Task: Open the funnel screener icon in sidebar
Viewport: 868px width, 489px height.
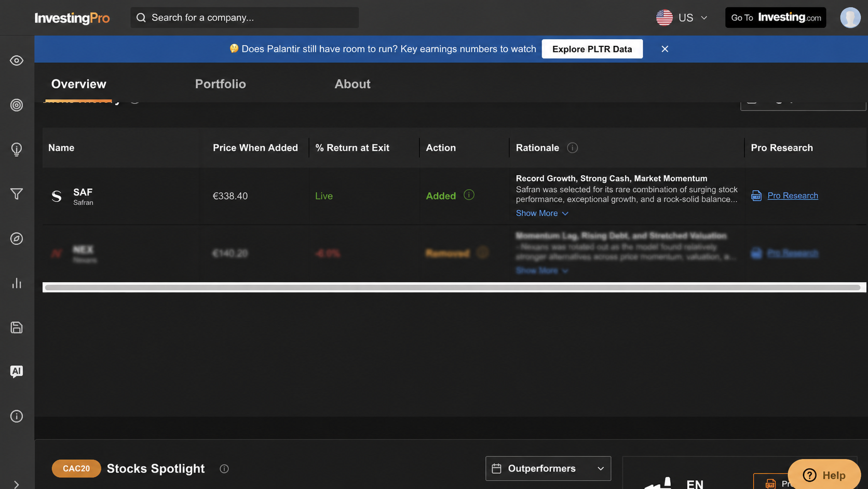Action: point(17,194)
